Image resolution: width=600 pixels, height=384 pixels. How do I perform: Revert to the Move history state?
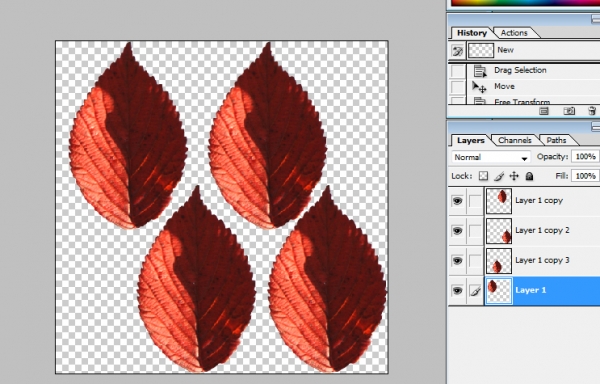point(504,86)
